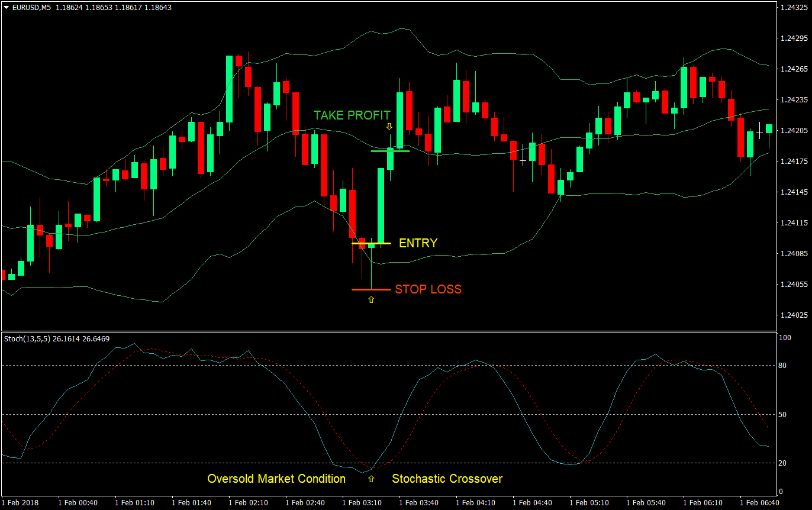Select the green TAKE PROFIT level marker
The image size is (812, 510).
(x=390, y=151)
